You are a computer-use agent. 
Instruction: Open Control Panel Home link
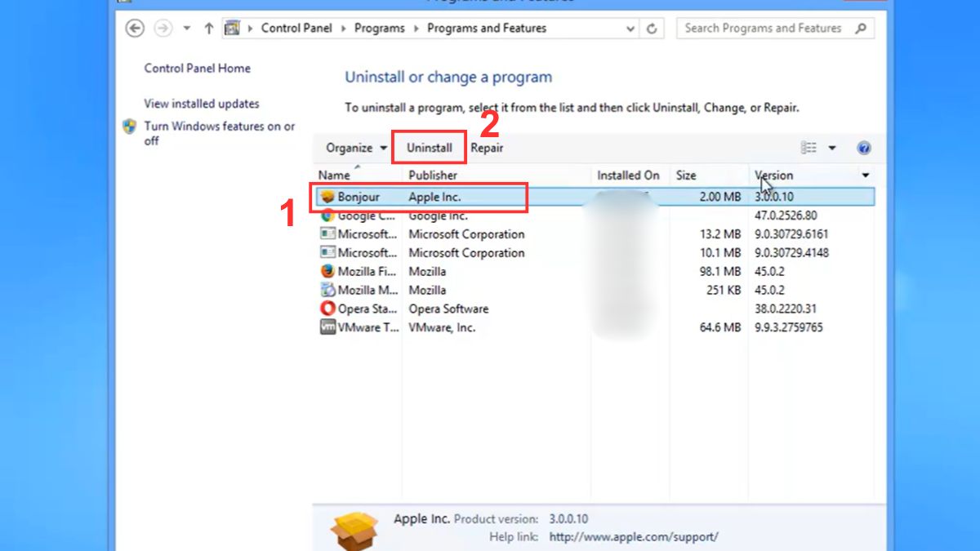point(198,69)
